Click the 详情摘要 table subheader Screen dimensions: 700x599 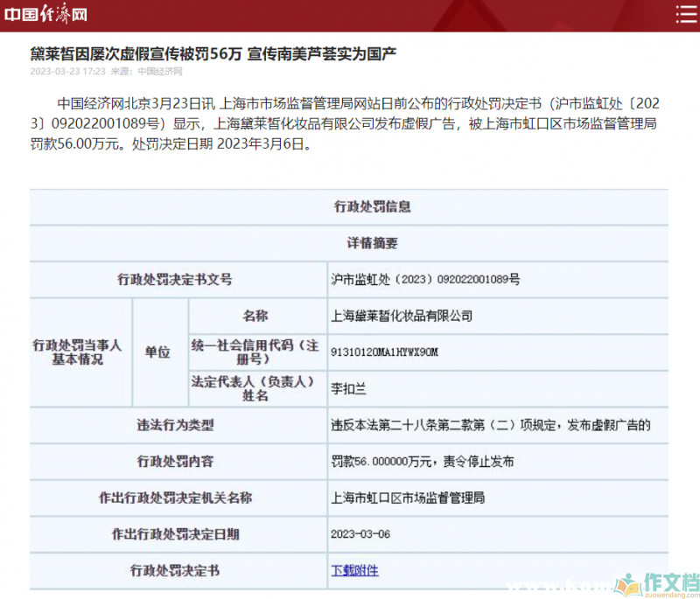click(x=349, y=243)
